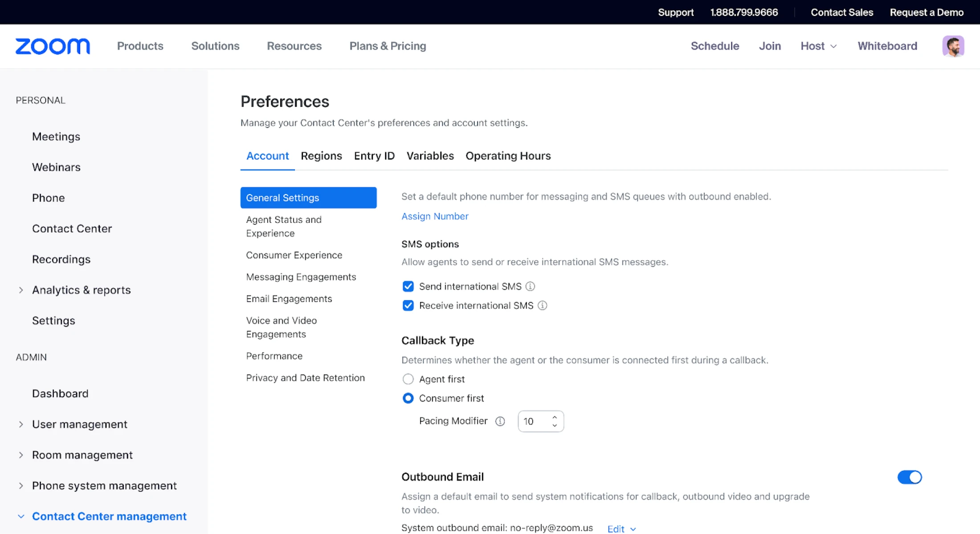Image resolution: width=980 pixels, height=534 pixels.
Task: Click the 1.888.799.9666 phone number
Action: [x=744, y=12]
